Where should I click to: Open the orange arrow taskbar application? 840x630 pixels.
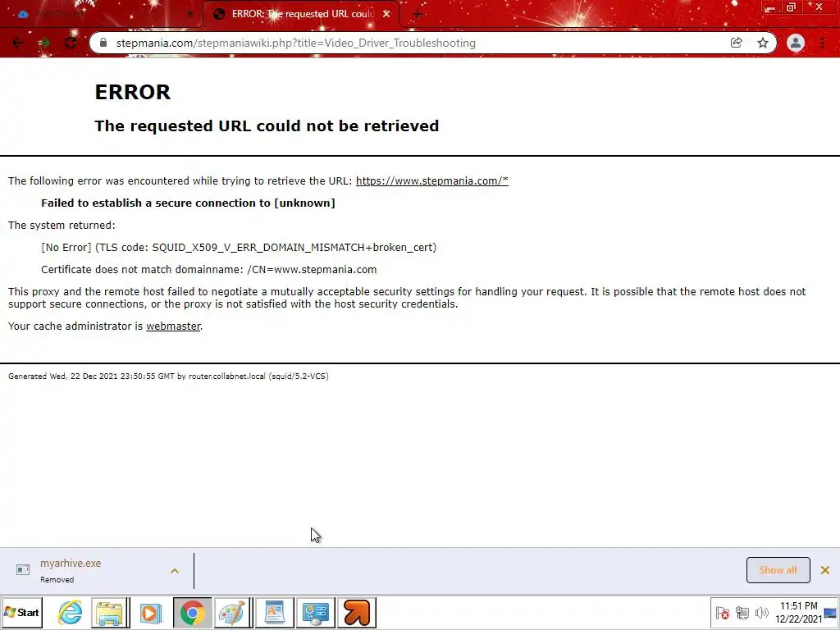[357, 612]
